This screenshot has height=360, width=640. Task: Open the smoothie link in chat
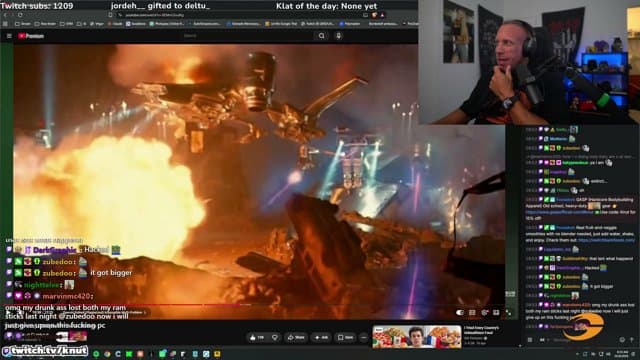point(606,240)
